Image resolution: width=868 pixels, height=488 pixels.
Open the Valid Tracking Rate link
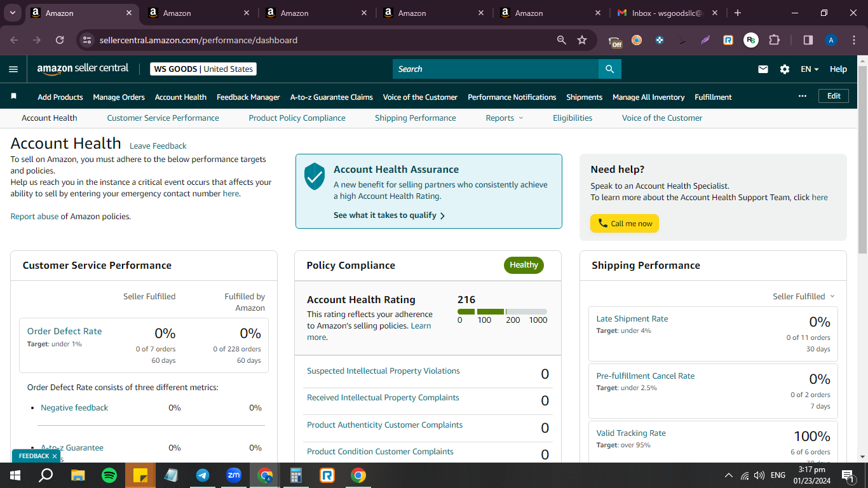click(631, 433)
